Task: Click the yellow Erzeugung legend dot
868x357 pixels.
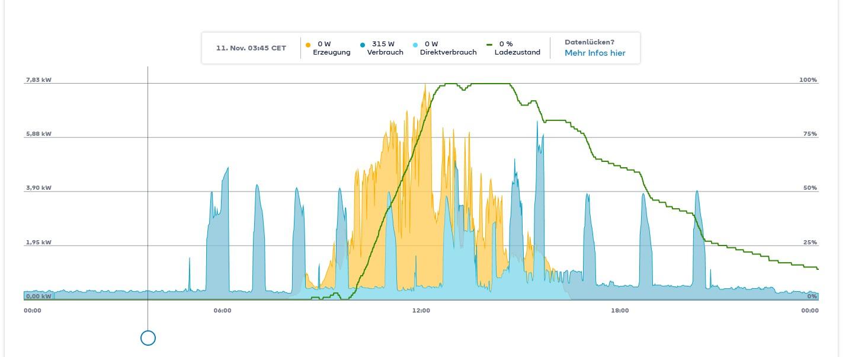Action: click(308, 44)
